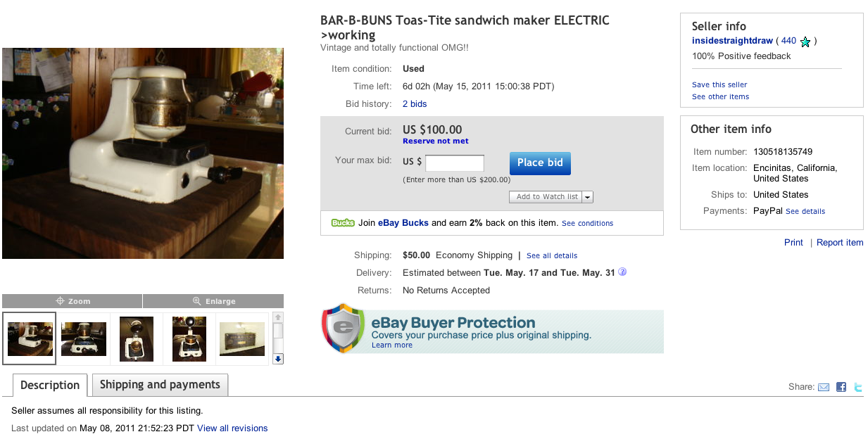The width and height of the screenshot is (868, 439).
Task: Switch to Shipping and payments tab
Action: click(160, 385)
